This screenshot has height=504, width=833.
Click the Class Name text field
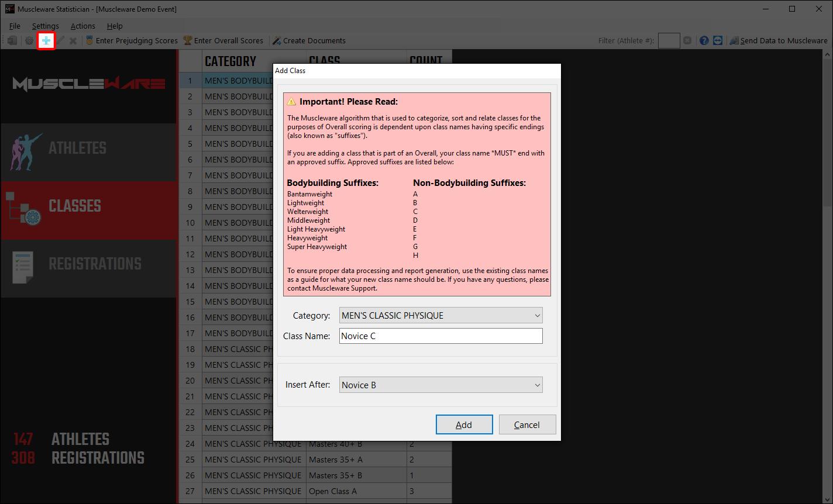[440, 336]
